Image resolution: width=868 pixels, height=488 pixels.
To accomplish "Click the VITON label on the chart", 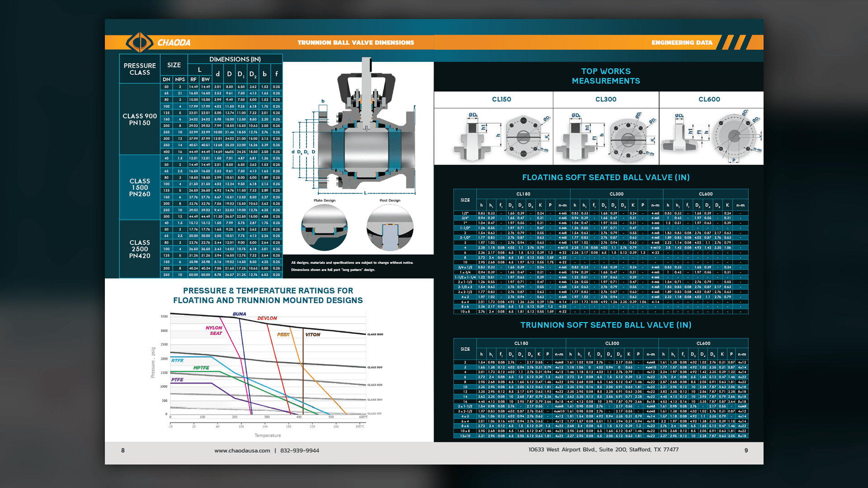I will (312, 335).
